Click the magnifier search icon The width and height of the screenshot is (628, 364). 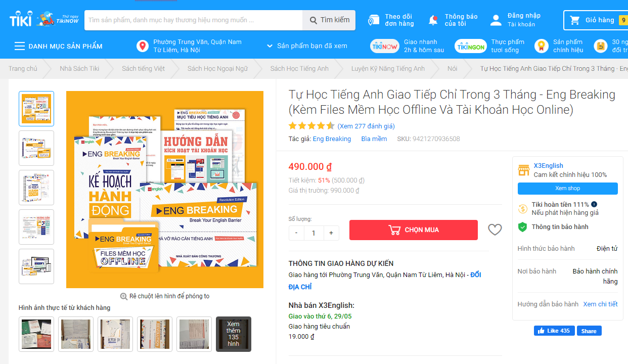pos(312,20)
